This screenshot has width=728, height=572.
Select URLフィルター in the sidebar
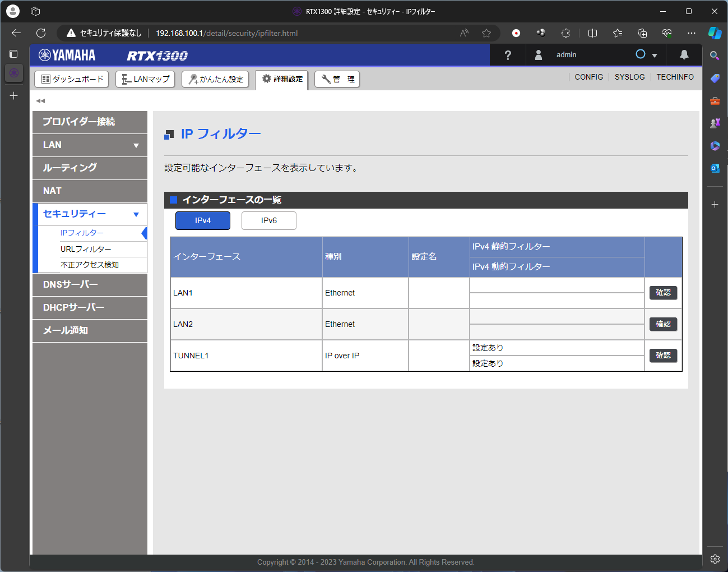click(x=86, y=249)
